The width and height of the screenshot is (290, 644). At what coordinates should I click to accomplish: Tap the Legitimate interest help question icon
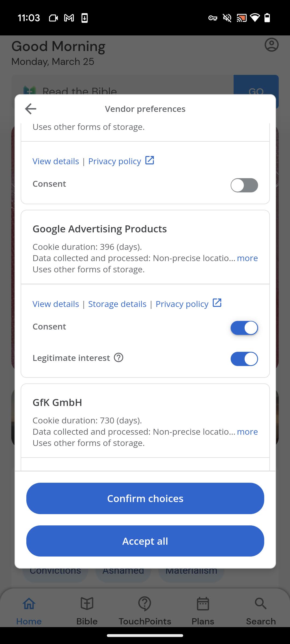pos(118,358)
